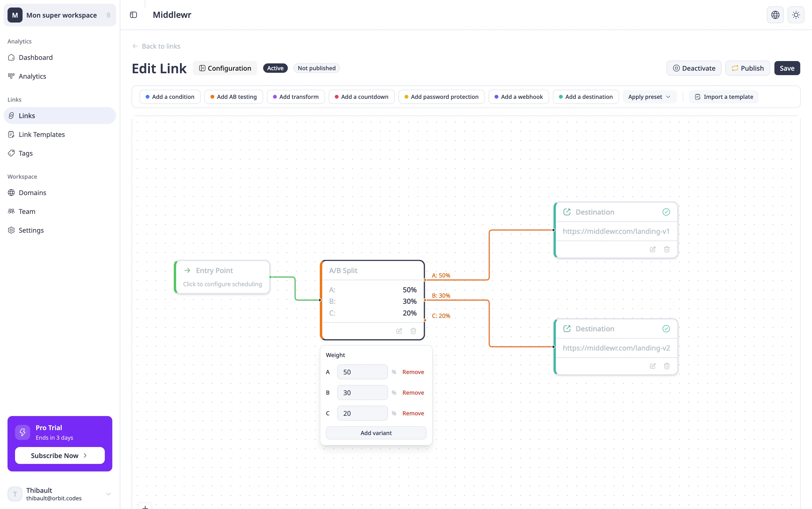This screenshot has width=812, height=509.
Task: Add AB testing node
Action: click(234, 97)
